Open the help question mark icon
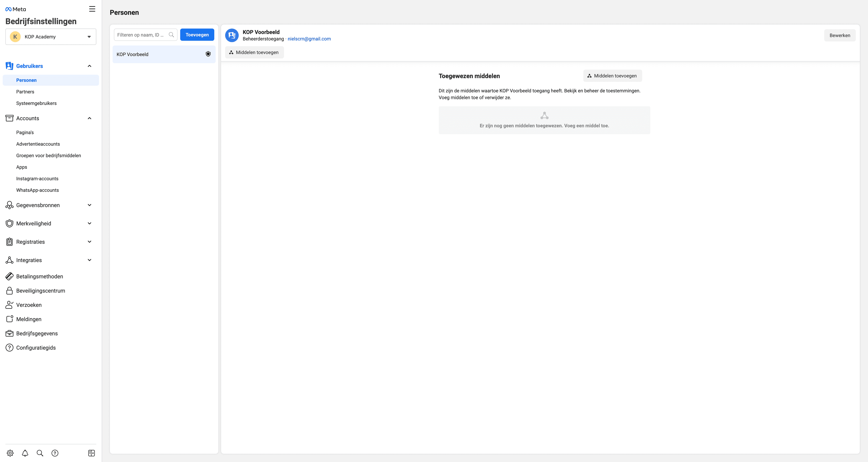The height and width of the screenshot is (462, 868). [55, 453]
